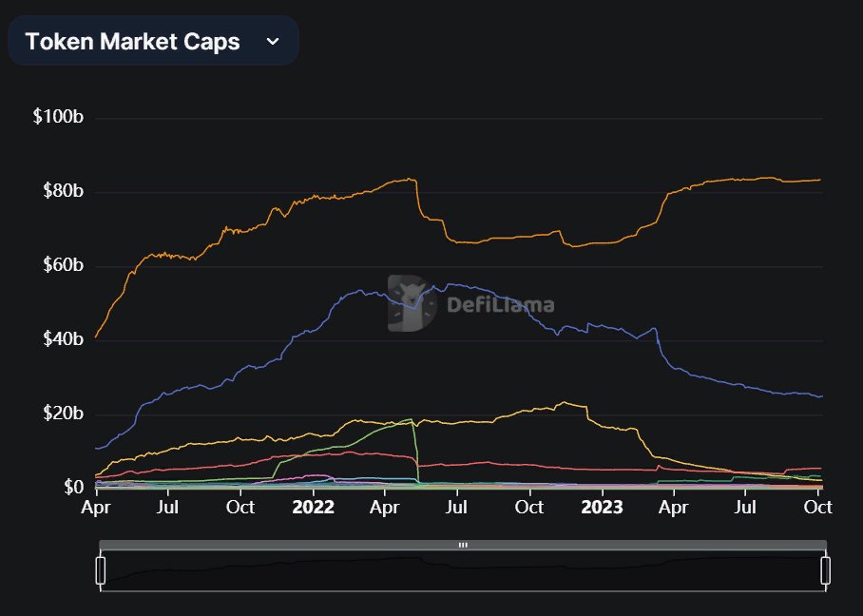Click the $40b y-axis label

(x=62, y=339)
